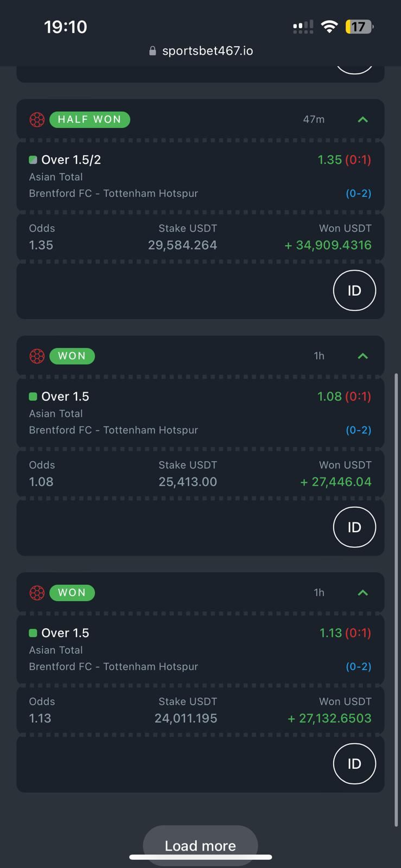The height and width of the screenshot is (868, 401).
Task: Click the soccer ball icon on the 1.08 odds bet
Action: [x=37, y=356]
